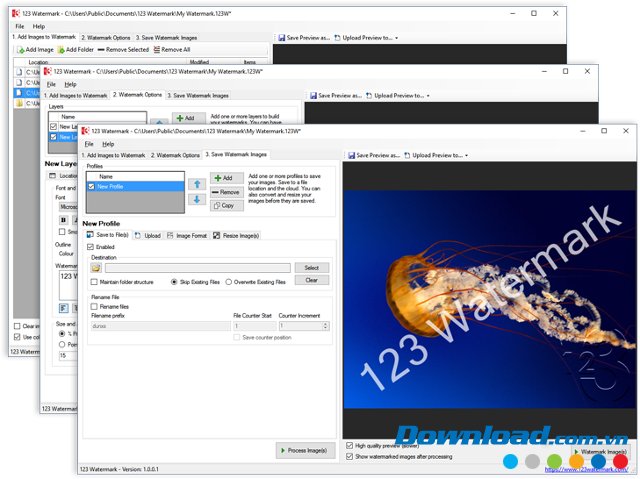Click Remove All in back window

pos(172,49)
